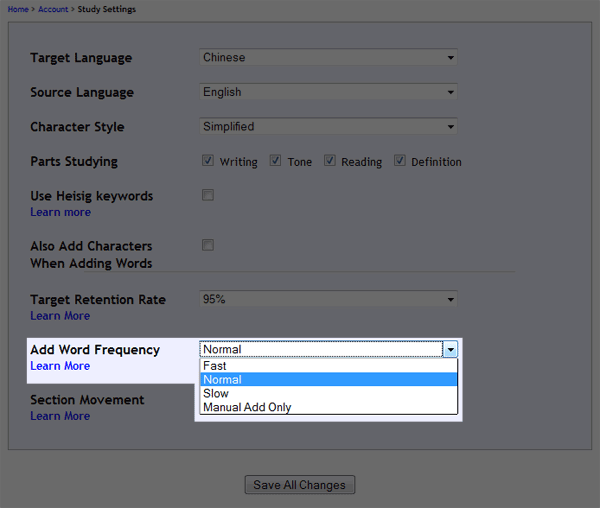Expand the Character Style dropdown
Screen dimensions: 600x508
328,127
